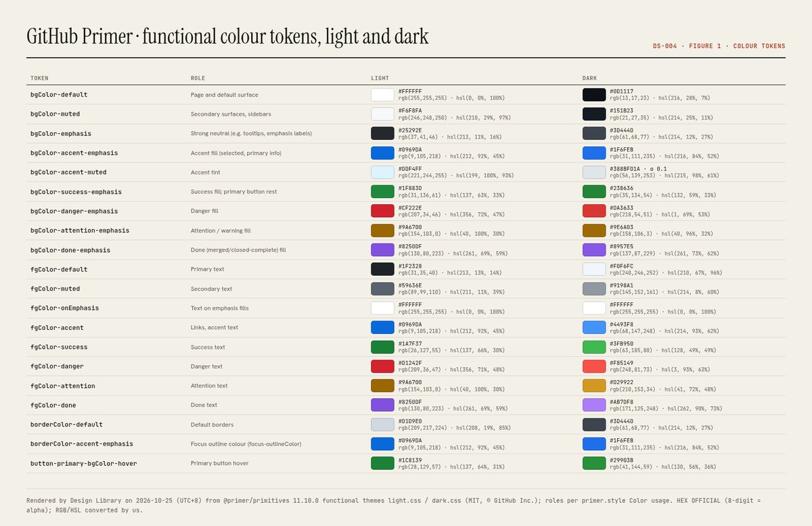Select the dark swatch of bgColor-muted
This screenshot has height=526, width=812.
coord(594,114)
